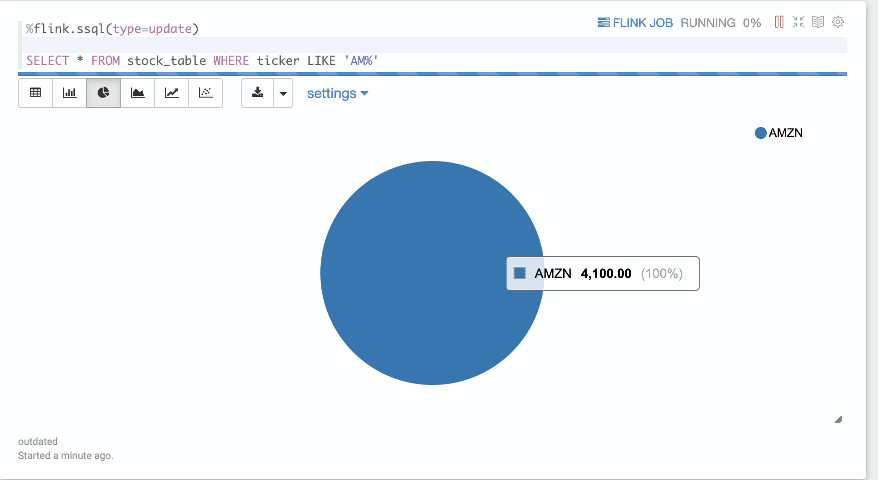The height and width of the screenshot is (481, 879).
Task: Switch to area chart view
Action: pos(137,93)
